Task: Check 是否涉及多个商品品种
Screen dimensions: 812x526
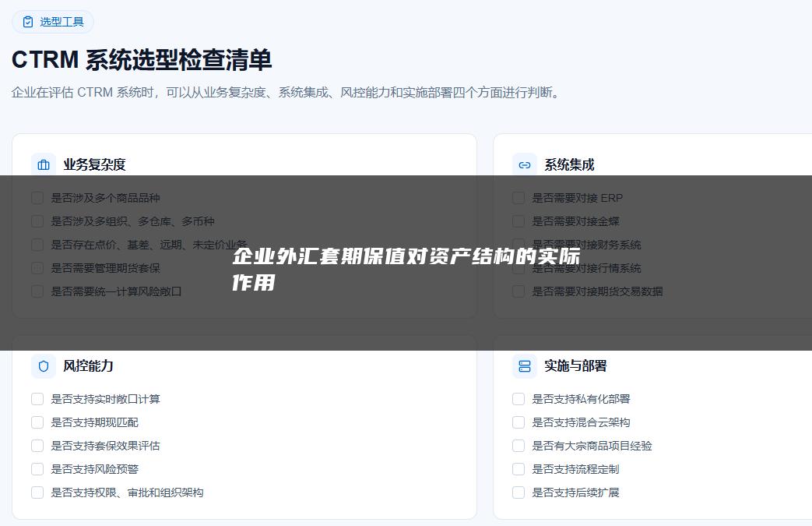Action: pyautogui.click(x=37, y=198)
